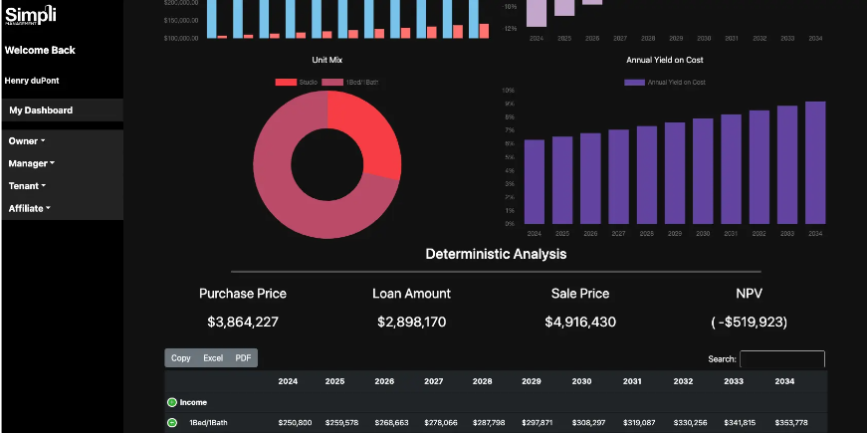Expand the Tenant dropdown menu
Viewport: 868px width, 433px height.
pyautogui.click(x=27, y=186)
